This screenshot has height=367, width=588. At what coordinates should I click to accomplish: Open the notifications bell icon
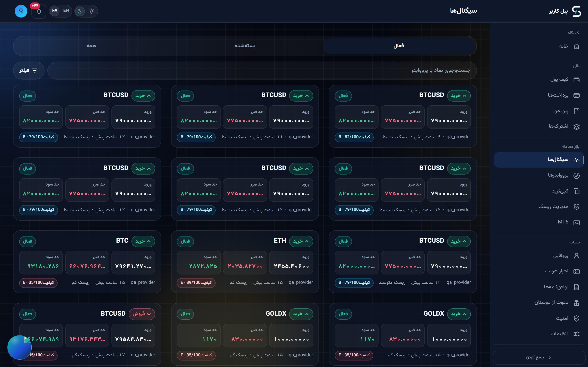[x=39, y=11]
